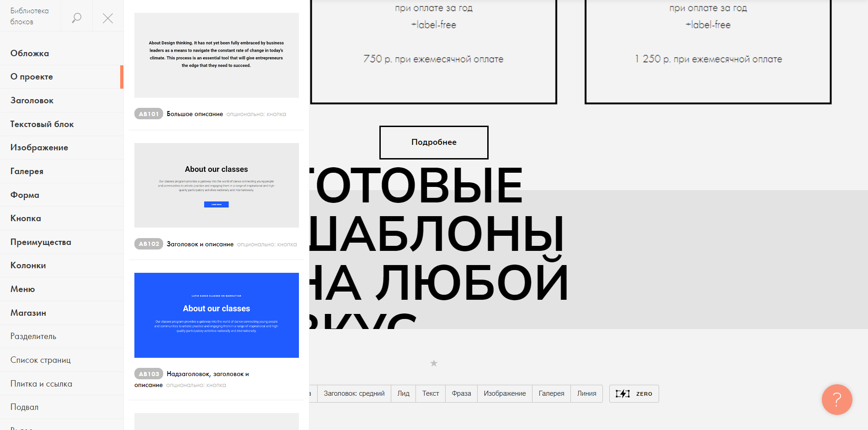Add a ZERO block
The width and height of the screenshot is (868, 430).
(634, 393)
